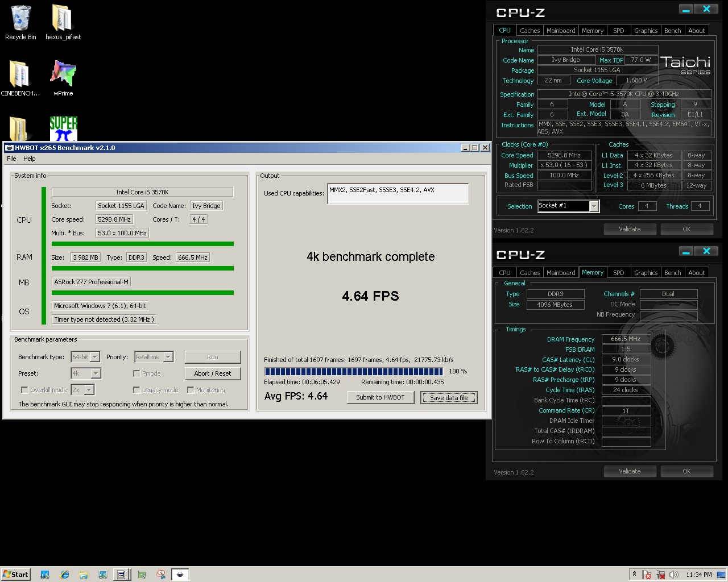The height and width of the screenshot is (582, 728).
Task: Switch to CPU tab in the lower CPU-Z window
Action: [x=505, y=273]
